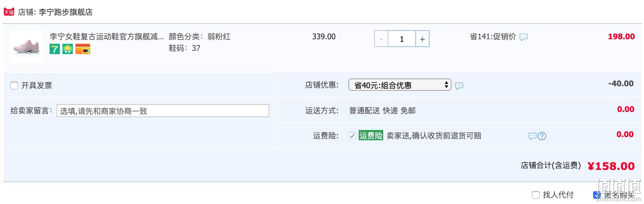The height and width of the screenshot is (204, 644).
Task: Click the Tmall logo icon
Action: click(9, 12)
